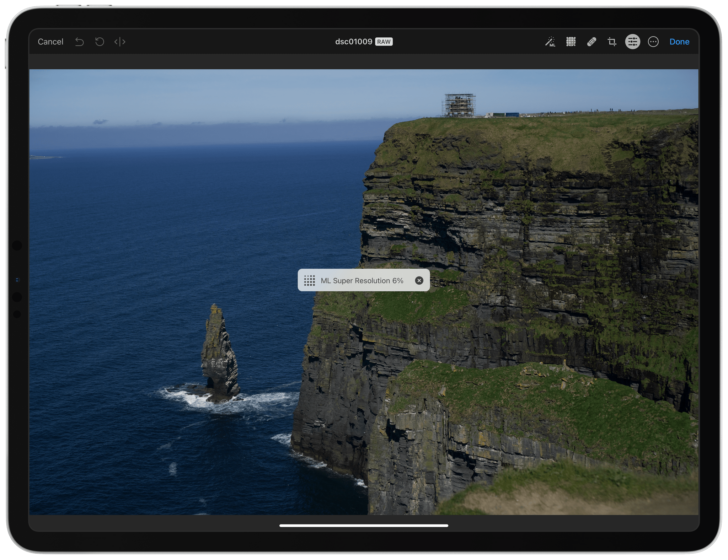Tap the ML Super Resolution 6% progress label

362,280
